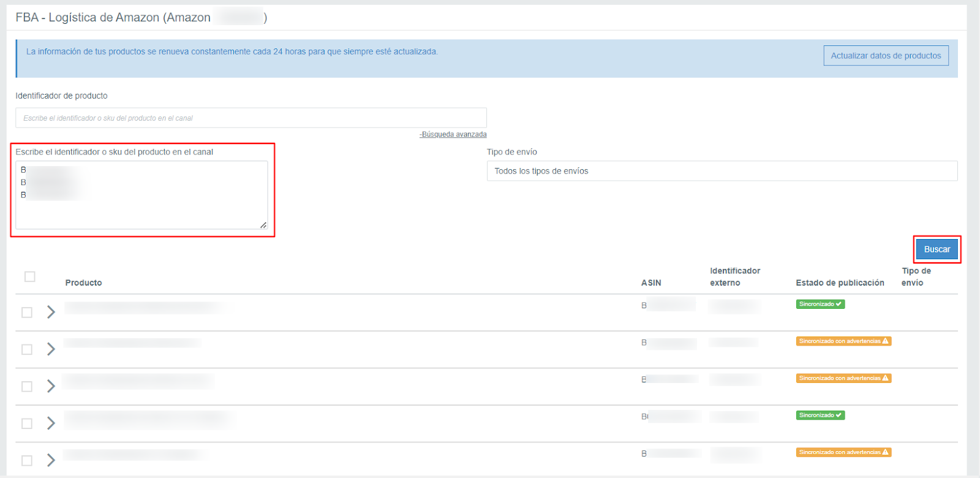Click inside the multi-line identifier or SKU textarea
The width and height of the screenshot is (980, 478).
point(141,195)
